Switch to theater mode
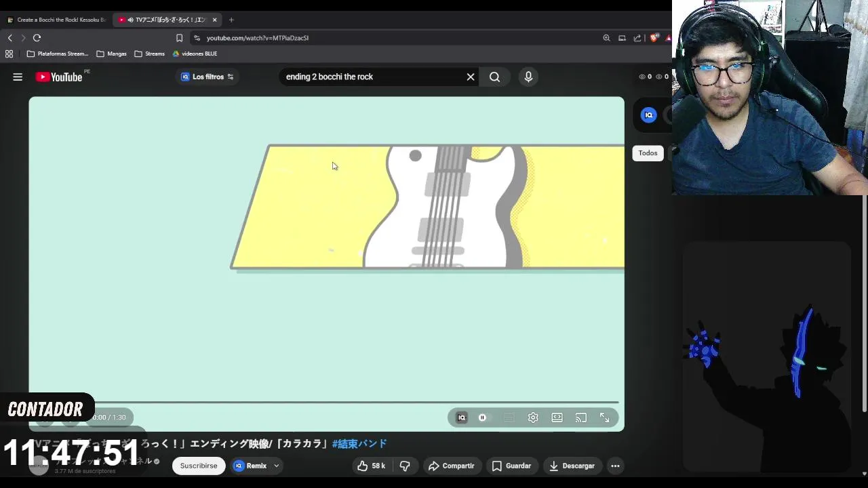 tap(557, 418)
